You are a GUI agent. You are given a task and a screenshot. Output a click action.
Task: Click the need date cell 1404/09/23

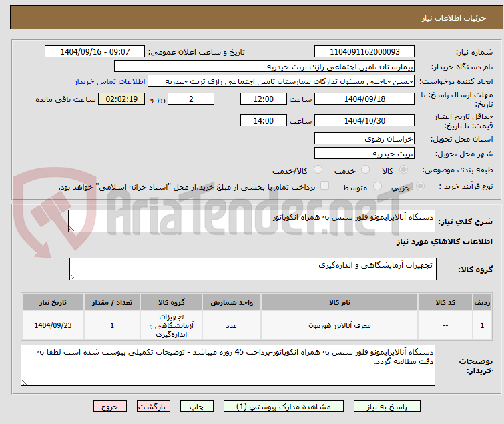[53, 325]
